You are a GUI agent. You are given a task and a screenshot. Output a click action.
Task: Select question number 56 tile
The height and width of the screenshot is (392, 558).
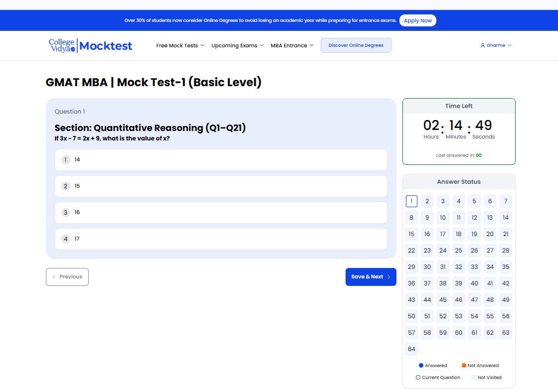506,316
